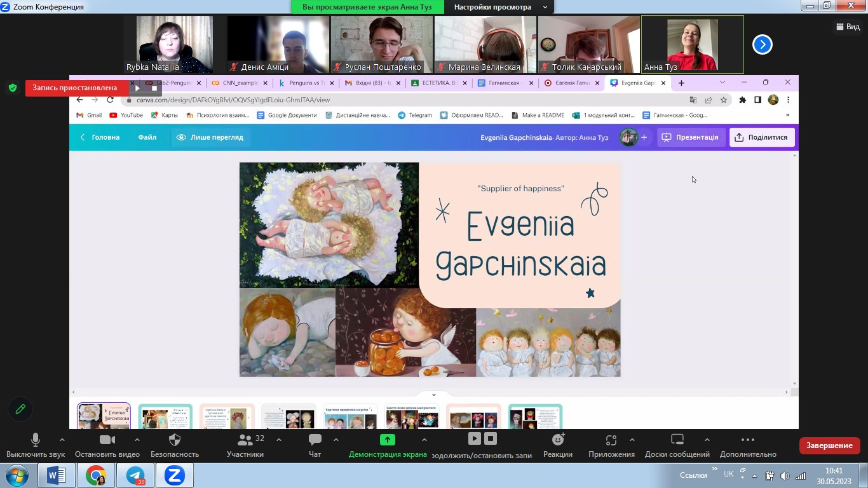Select the second slide thumbnail
Viewport: 868px width, 488px height.
165,417
